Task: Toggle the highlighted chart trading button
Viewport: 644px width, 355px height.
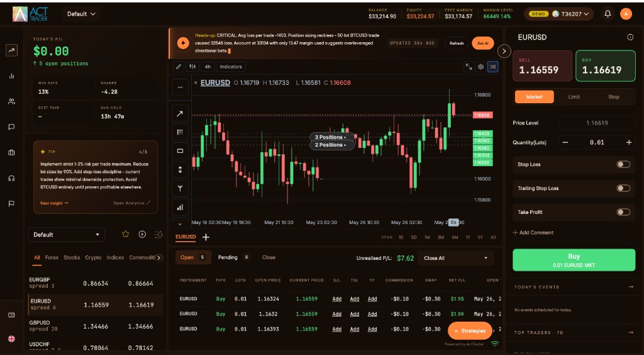Action: [493, 67]
